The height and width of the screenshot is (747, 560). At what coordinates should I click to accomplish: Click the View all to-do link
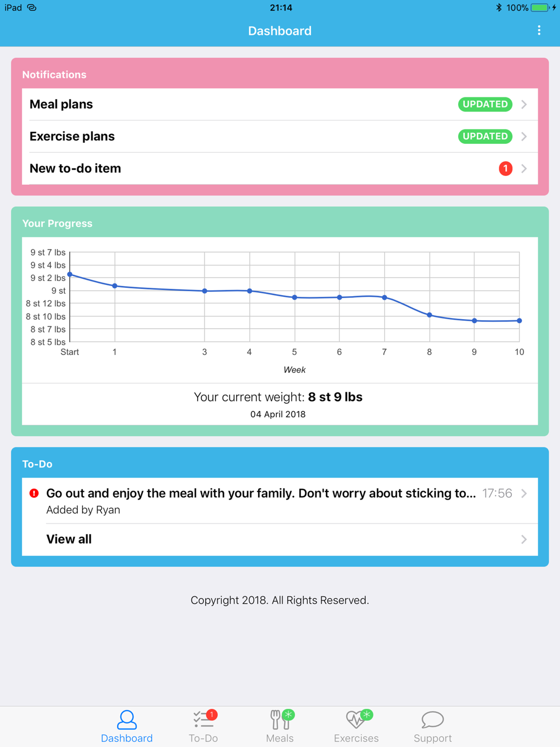[69, 539]
